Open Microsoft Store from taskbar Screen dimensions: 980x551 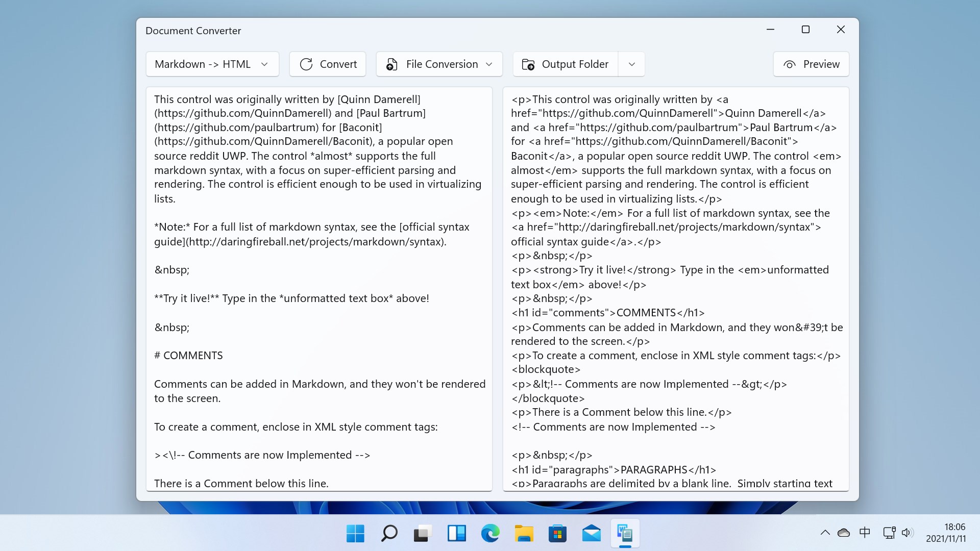tap(557, 534)
